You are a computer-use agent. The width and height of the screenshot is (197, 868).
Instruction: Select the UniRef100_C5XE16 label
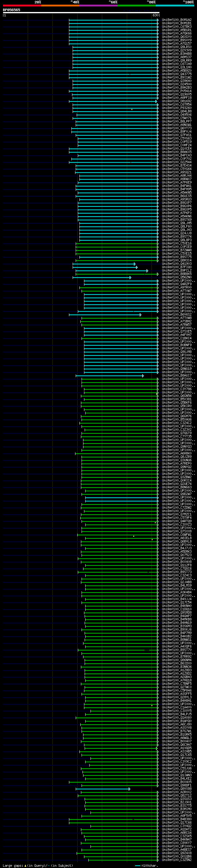tap(177, 244)
